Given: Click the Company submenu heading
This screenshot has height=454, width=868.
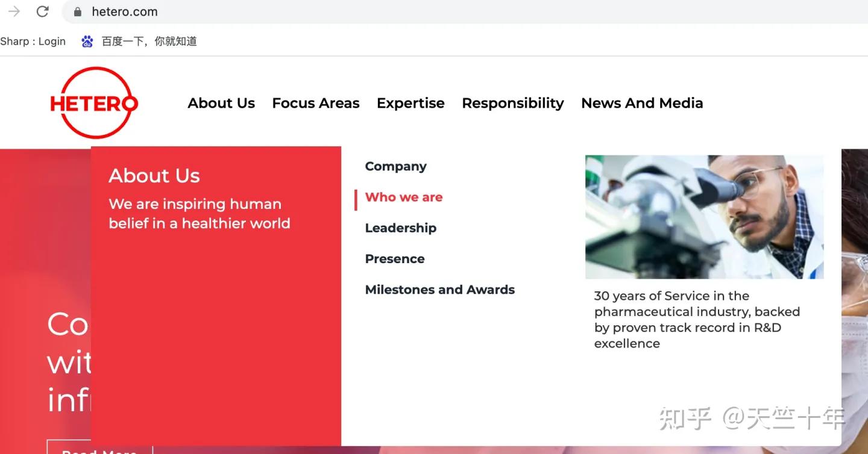Looking at the screenshot, I should coord(396,166).
